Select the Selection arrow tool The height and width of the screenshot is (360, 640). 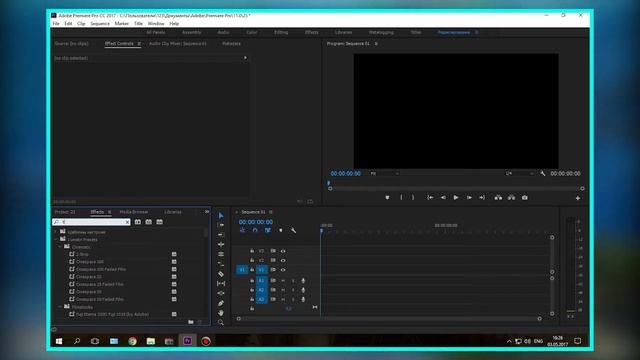click(x=221, y=216)
